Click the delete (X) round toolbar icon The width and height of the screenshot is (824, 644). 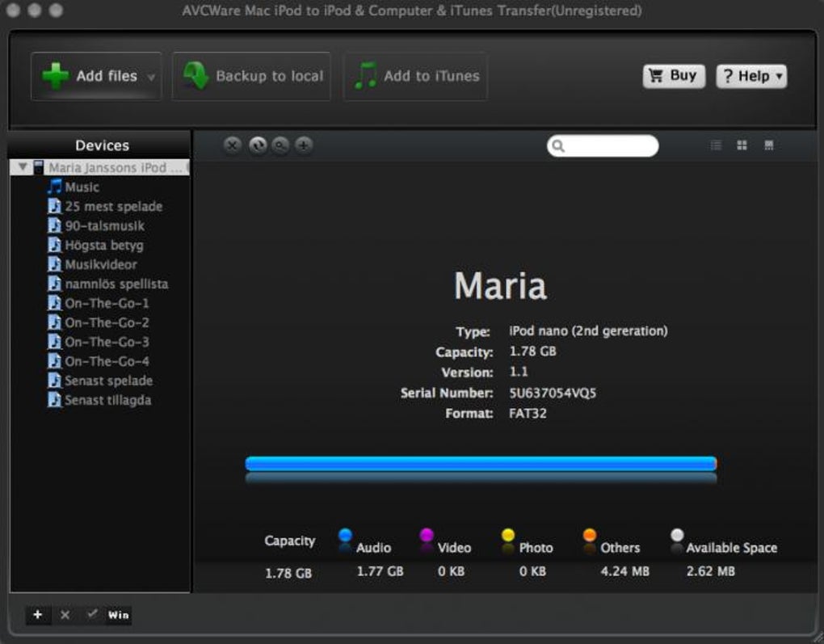click(233, 145)
